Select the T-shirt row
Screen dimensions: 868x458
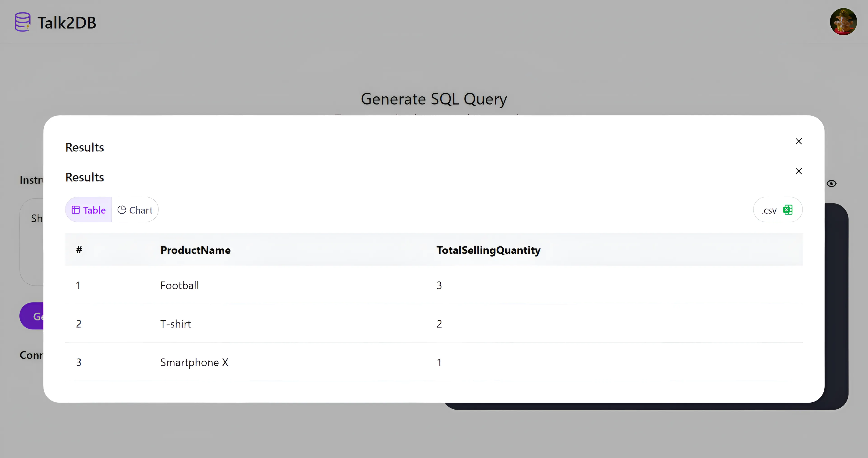coord(176,324)
